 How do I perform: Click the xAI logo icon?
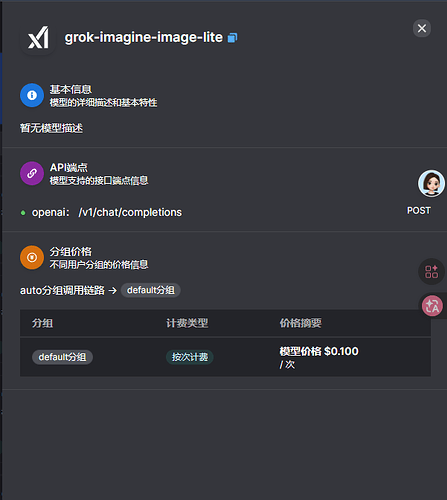click(x=38, y=37)
